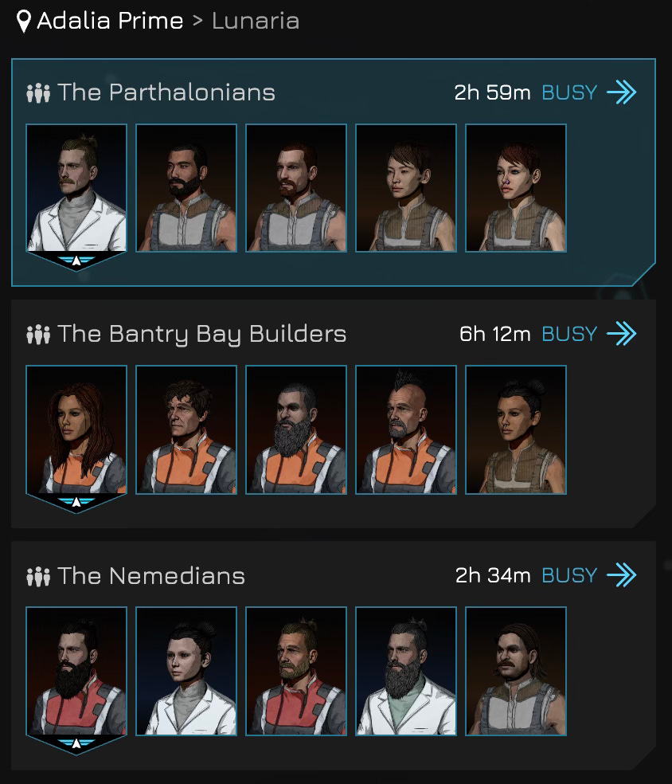Click the crew group icon next to The Parthalonians
672x784 pixels.
tap(38, 93)
